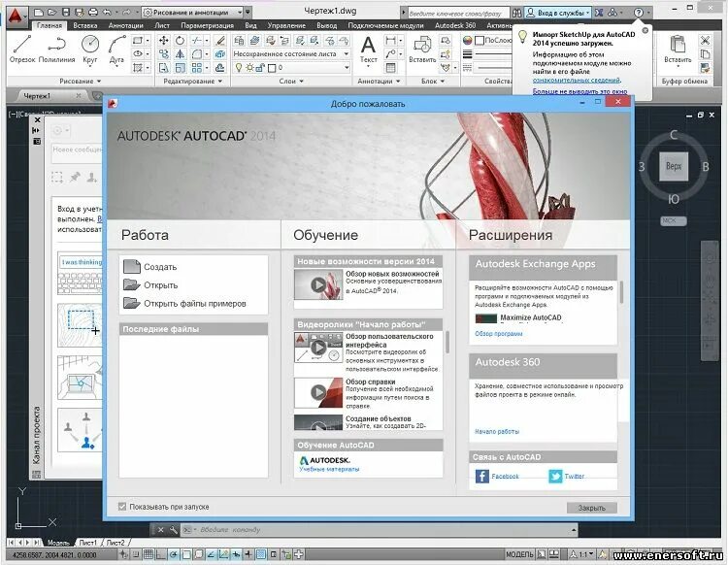
Task: Expand the Редактирование panel
Action: (193, 81)
